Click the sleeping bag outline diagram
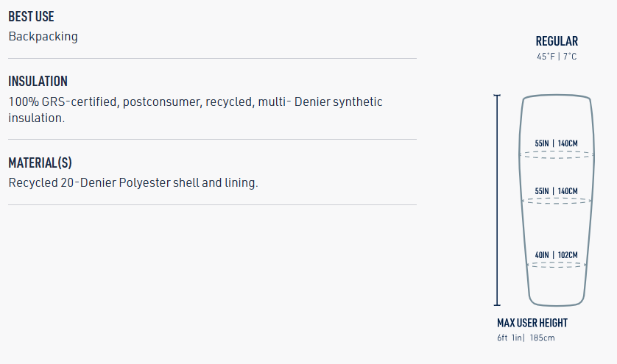617x364 pixels. click(557, 221)
